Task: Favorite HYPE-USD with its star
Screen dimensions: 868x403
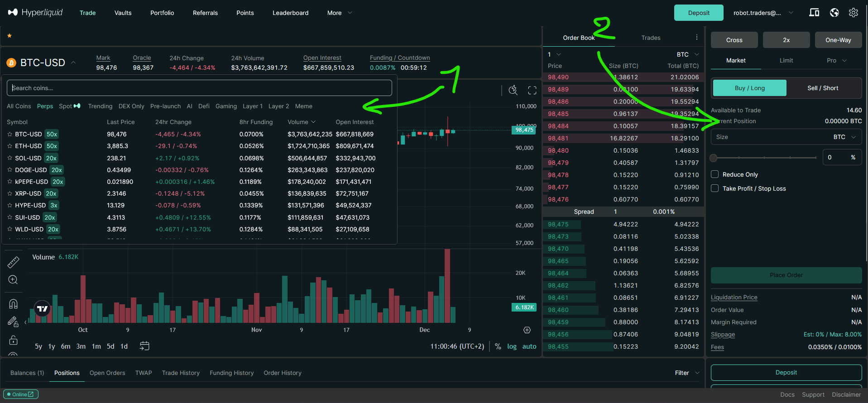Action: click(10, 205)
